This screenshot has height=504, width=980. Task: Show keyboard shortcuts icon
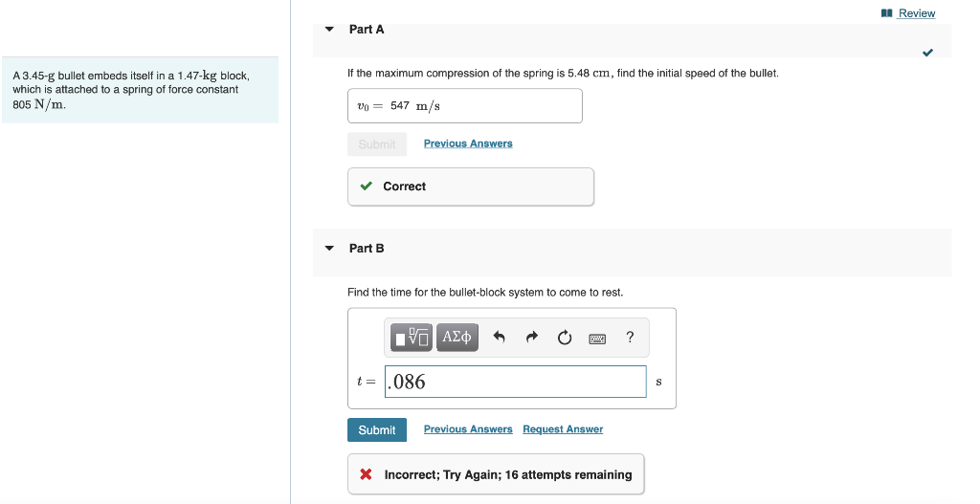coord(597,339)
